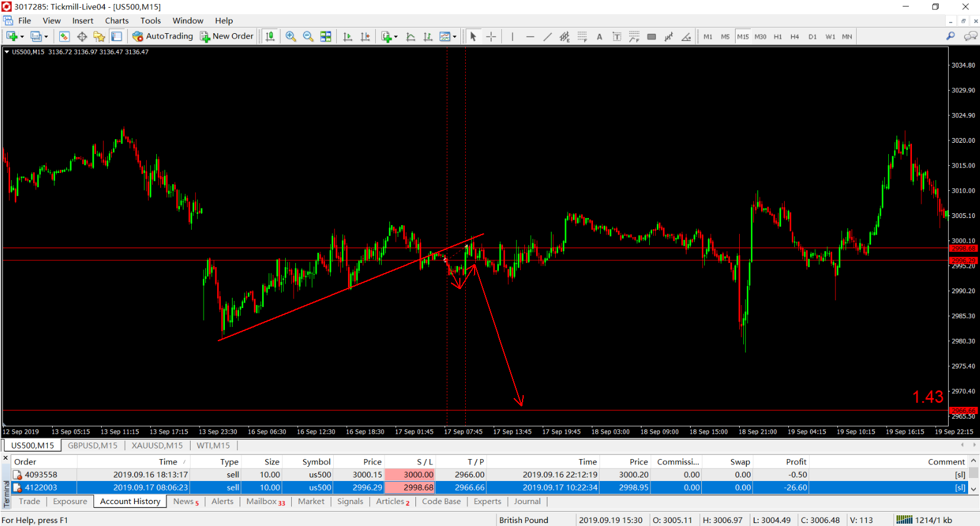Open the chart templates dropdown arrow
The height and width of the screenshot is (526, 980).
pyautogui.click(x=454, y=37)
